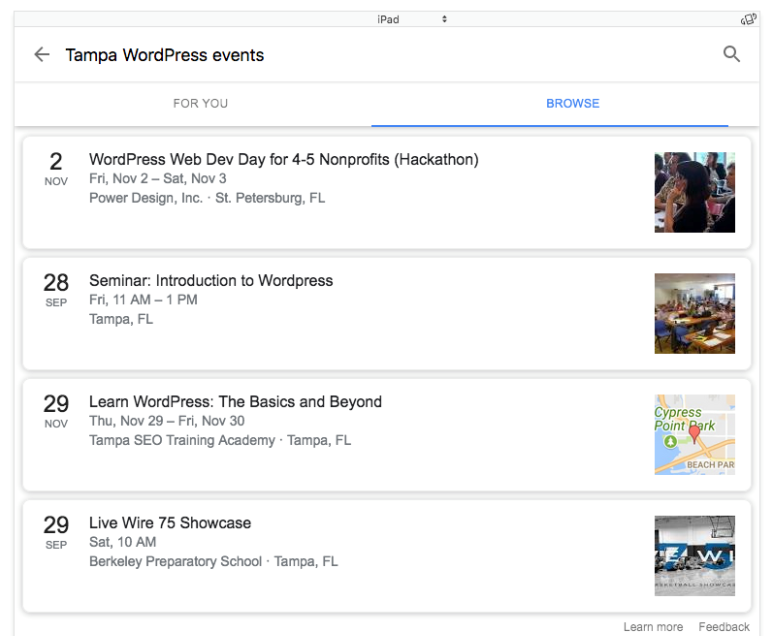The width and height of the screenshot is (772, 636).
Task: Click the Tampa WordPress events title
Action: point(164,55)
